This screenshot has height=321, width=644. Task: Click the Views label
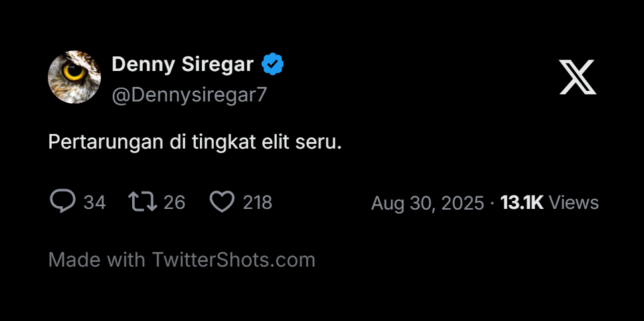point(574,203)
